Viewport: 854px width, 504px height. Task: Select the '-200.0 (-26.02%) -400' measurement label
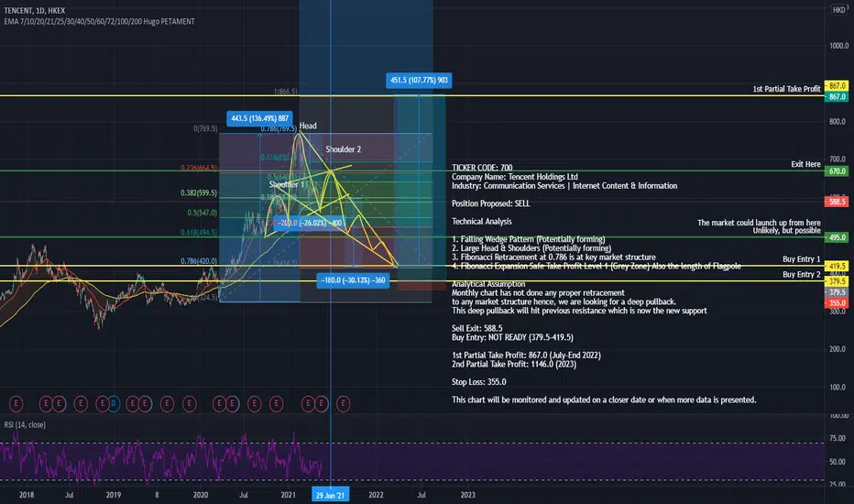[x=310, y=223]
